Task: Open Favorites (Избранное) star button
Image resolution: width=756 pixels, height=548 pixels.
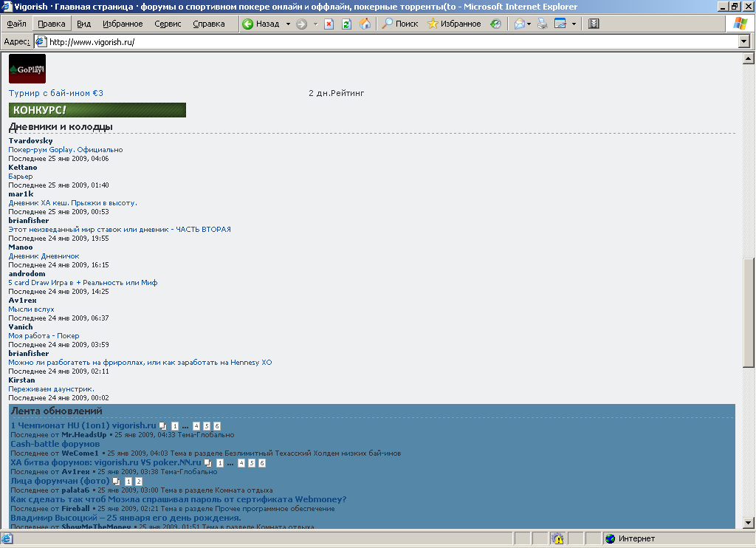Action: pyautogui.click(x=454, y=24)
